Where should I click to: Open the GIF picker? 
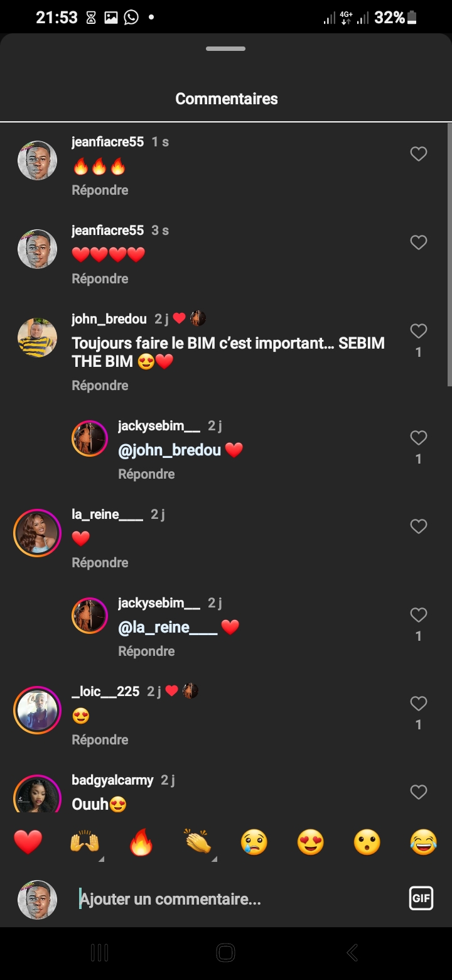pos(421,898)
